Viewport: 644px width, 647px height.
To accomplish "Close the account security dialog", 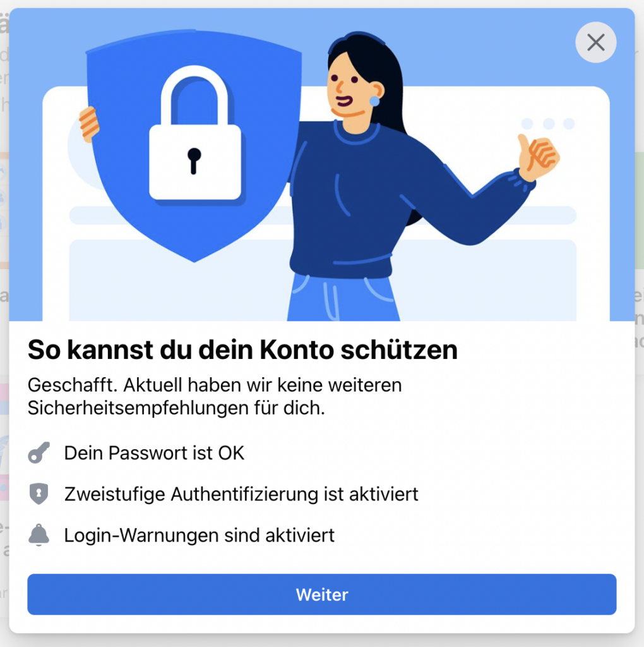I will click(596, 42).
